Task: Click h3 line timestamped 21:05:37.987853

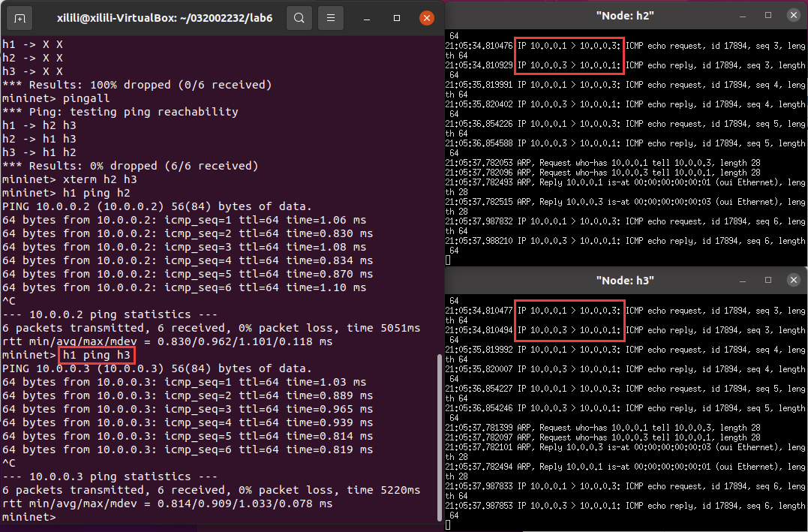Action: pos(625,511)
